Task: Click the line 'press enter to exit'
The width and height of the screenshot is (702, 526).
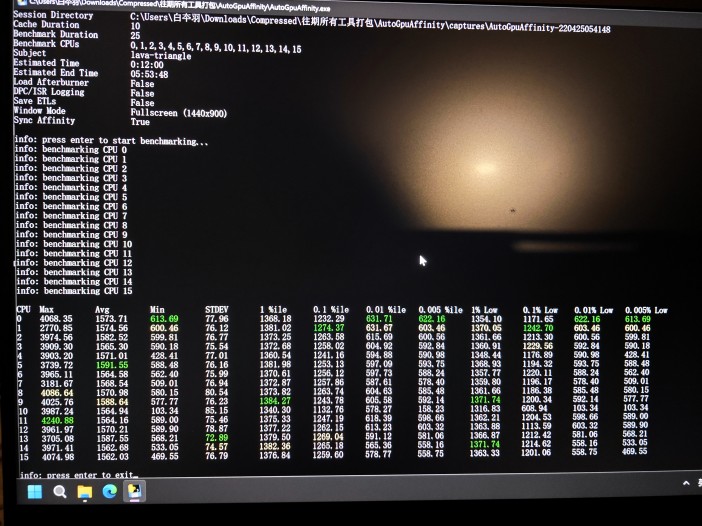Action: (x=79, y=475)
